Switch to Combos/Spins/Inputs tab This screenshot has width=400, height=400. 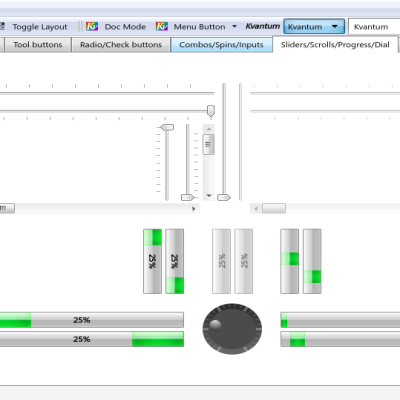[221, 45]
